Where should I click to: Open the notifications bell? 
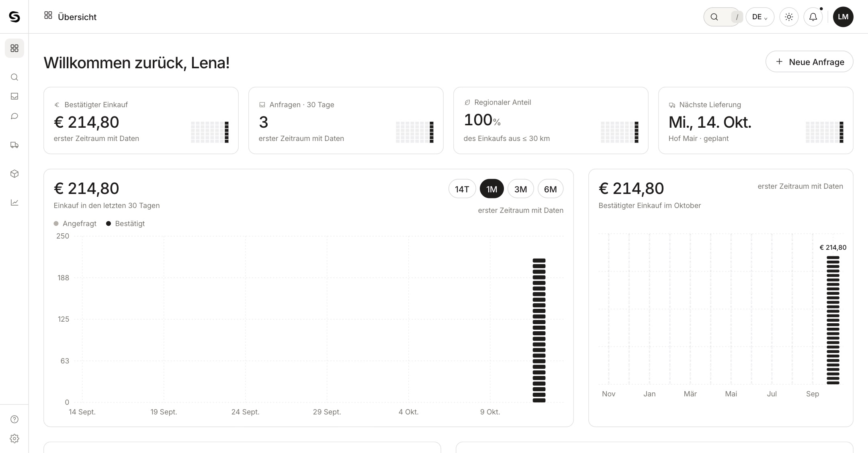click(813, 17)
